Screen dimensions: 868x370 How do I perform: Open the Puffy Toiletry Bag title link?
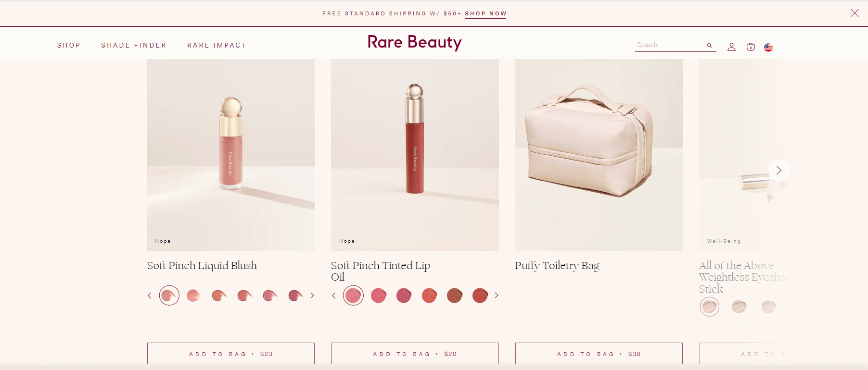click(557, 266)
